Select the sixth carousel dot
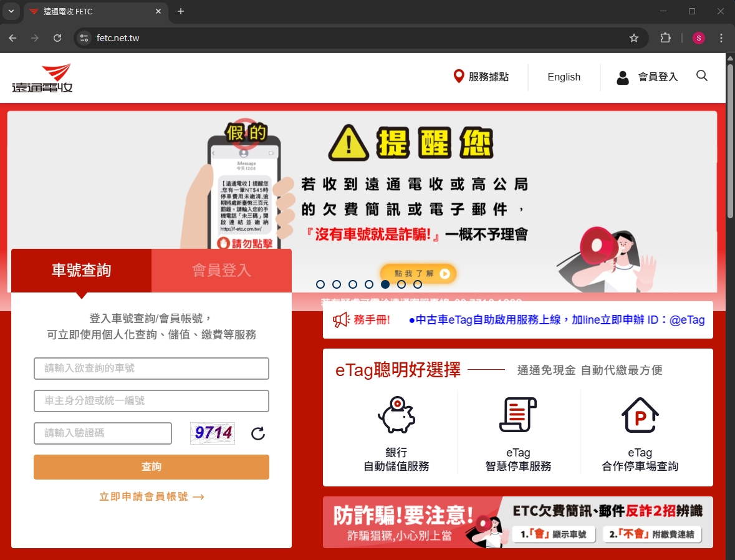 401,284
